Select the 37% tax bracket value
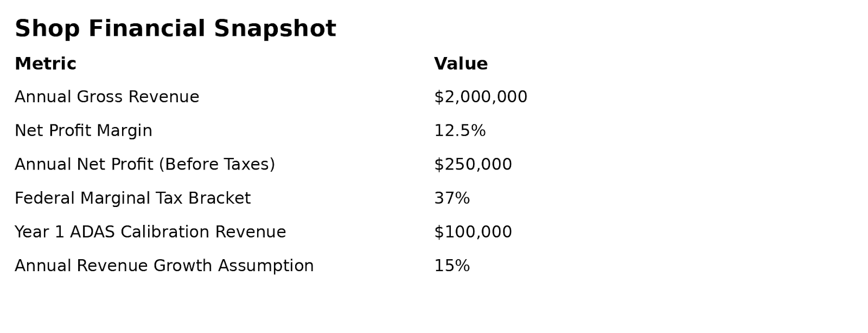Screen dimensions: 868x333 451,198
